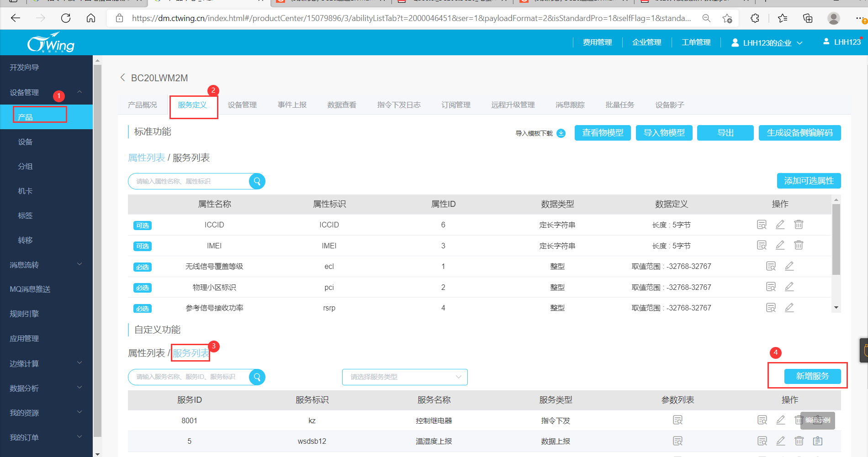
Task: Click the 查看物模型 button
Action: click(x=603, y=133)
